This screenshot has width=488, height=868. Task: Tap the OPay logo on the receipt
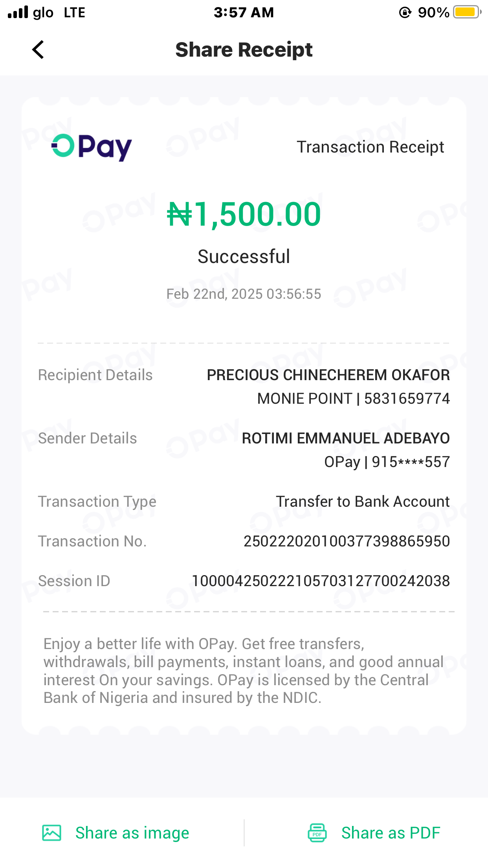click(92, 147)
